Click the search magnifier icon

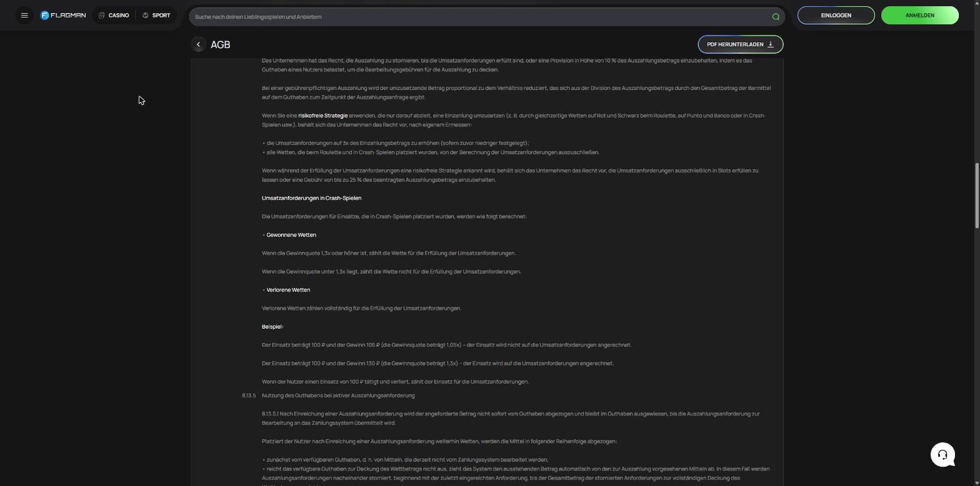click(x=776, y=17)
